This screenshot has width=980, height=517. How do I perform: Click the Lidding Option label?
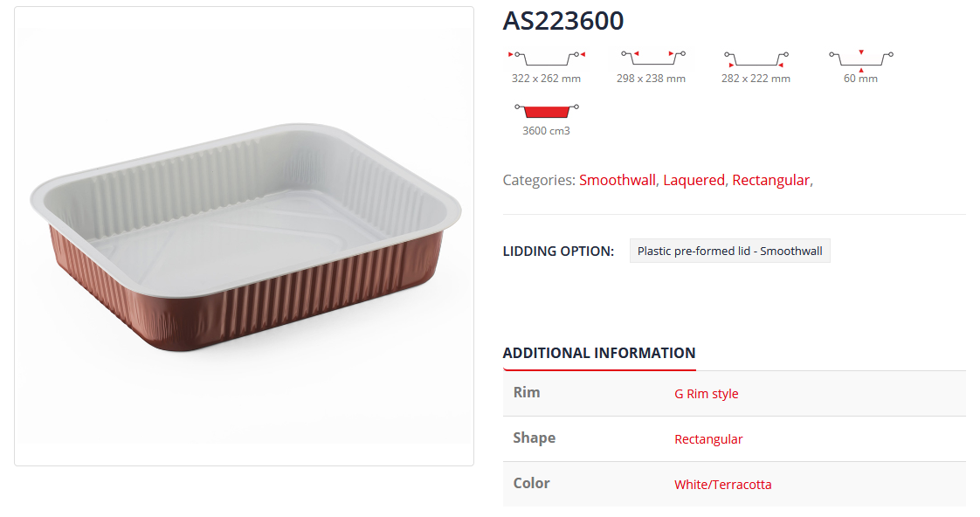(x=558, y=252)
